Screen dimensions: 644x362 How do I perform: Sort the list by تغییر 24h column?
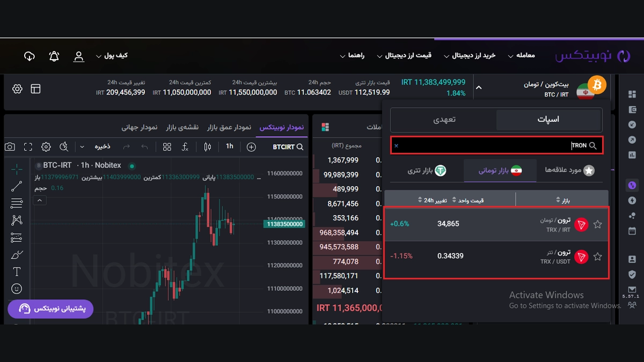pos(433,201)
